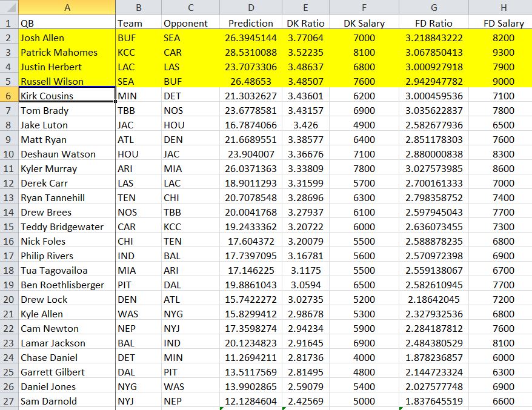Click FD Ratio value 2.18642045
Image resolution: width=532 pixels, height=410 pixels.
[434, 299]
